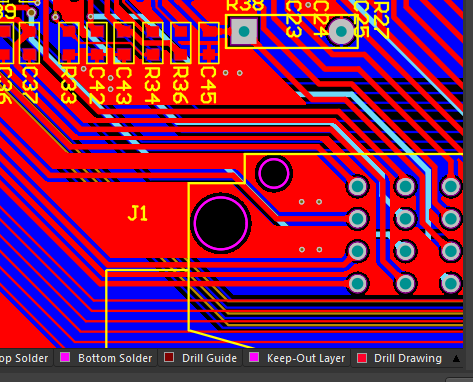Switch to the Drill Guide layer tab
Viewport: 473px width, 382px height.
[x=200, y=358]
